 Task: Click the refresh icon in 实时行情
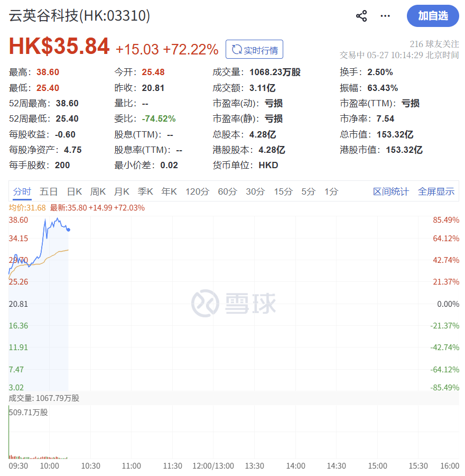237,49
